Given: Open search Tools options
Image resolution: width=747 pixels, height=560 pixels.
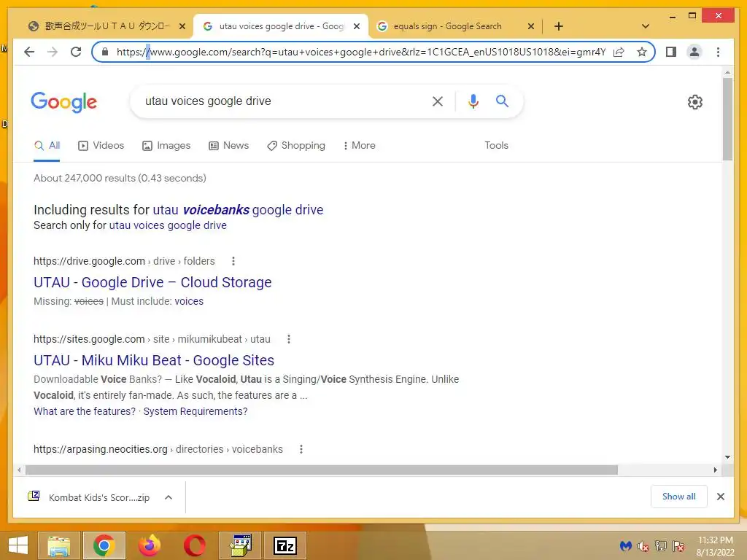Looking at the screenshot, I should pos(496,145).
